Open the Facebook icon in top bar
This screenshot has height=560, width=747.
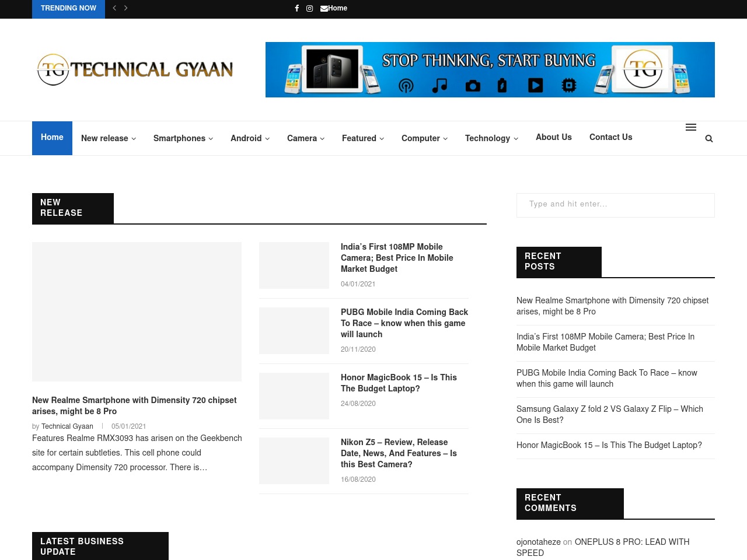(x=296, y=8)
